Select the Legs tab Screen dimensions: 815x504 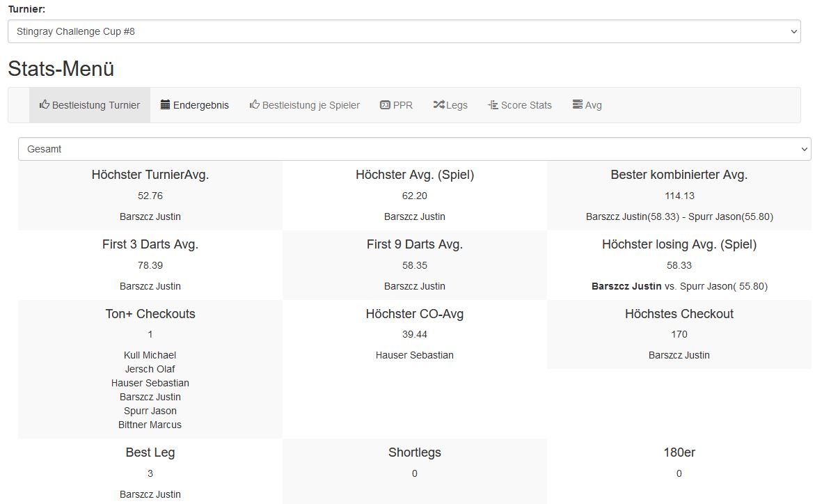(x=457, y=105)
